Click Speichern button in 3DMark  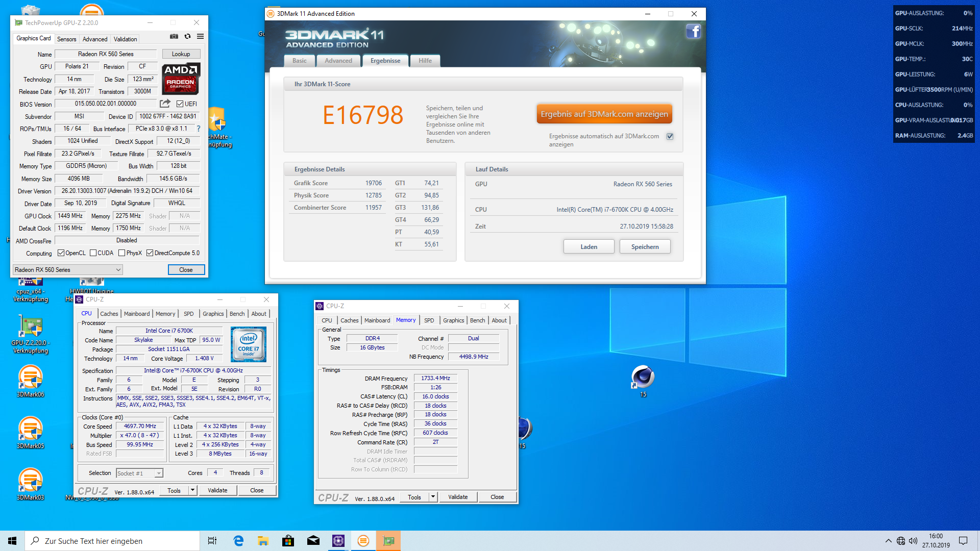tap(645, 247)
